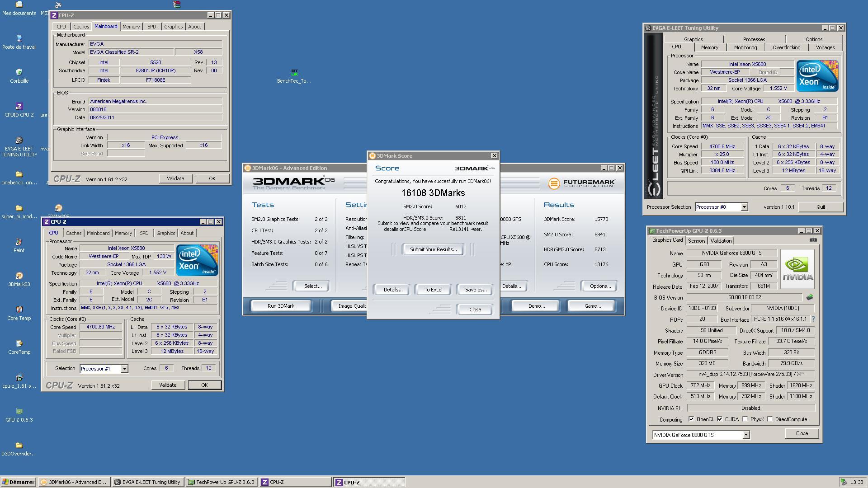Open CoreTemp file icon on desktop
868x488 pixels.
pos(19,347)
